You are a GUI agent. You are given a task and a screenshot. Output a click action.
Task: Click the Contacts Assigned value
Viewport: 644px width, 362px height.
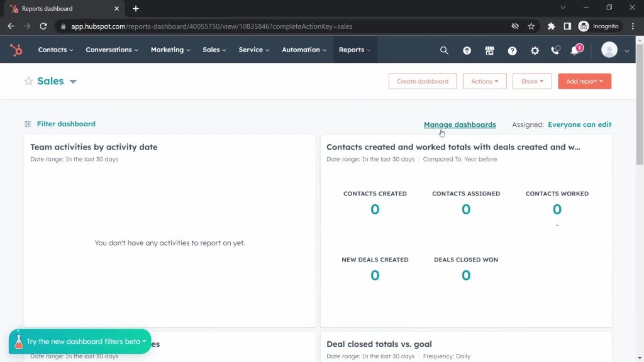466,209
